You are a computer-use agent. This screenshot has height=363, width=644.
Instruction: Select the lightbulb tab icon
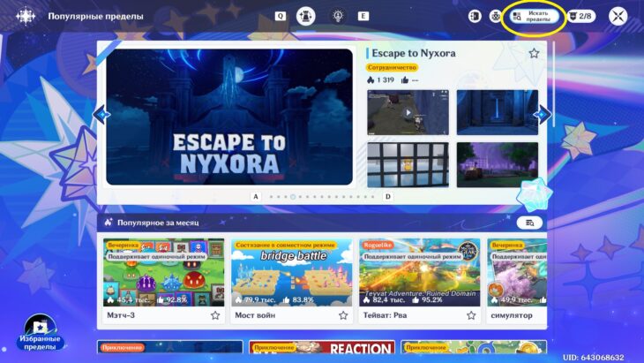pyautogui.click(x=338, y=16)
